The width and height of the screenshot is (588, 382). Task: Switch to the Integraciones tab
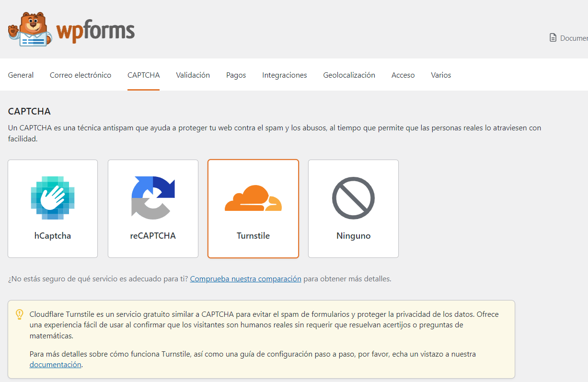284,75
